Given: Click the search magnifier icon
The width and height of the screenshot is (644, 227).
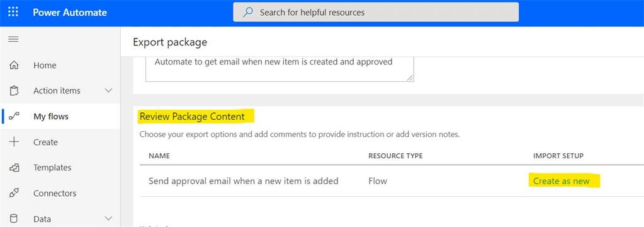Looking at the screenshot, I should tap(248, 13).
